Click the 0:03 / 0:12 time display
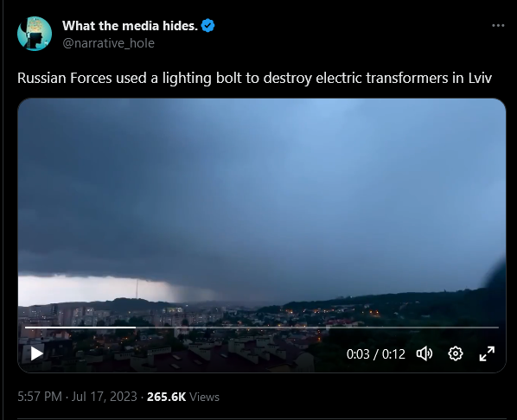517x420 pixels. click(x=376, y=354)
